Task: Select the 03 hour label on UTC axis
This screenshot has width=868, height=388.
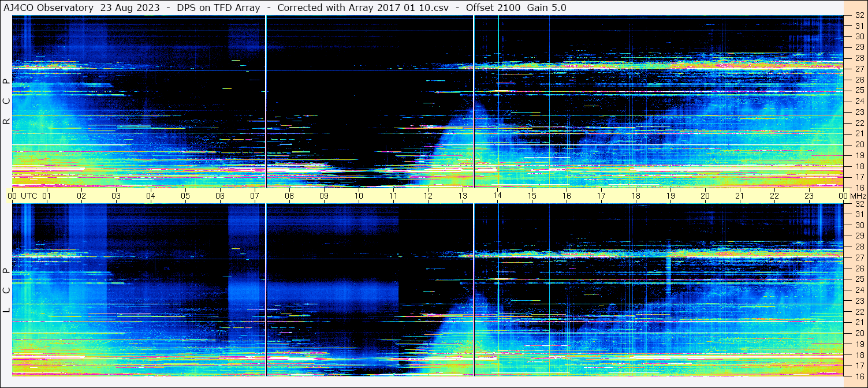Action: (116, 196)
